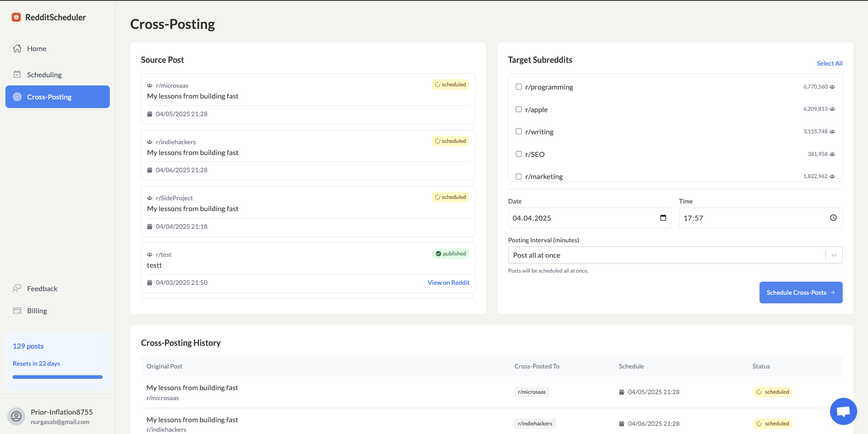
Task: Select the testt source post
Action: pos(308,268)
